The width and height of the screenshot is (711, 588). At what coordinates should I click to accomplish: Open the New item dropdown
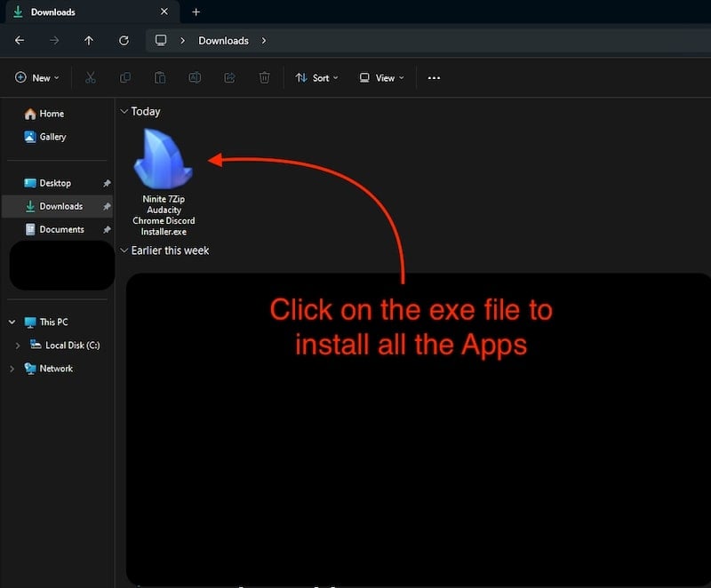[36, 78]
